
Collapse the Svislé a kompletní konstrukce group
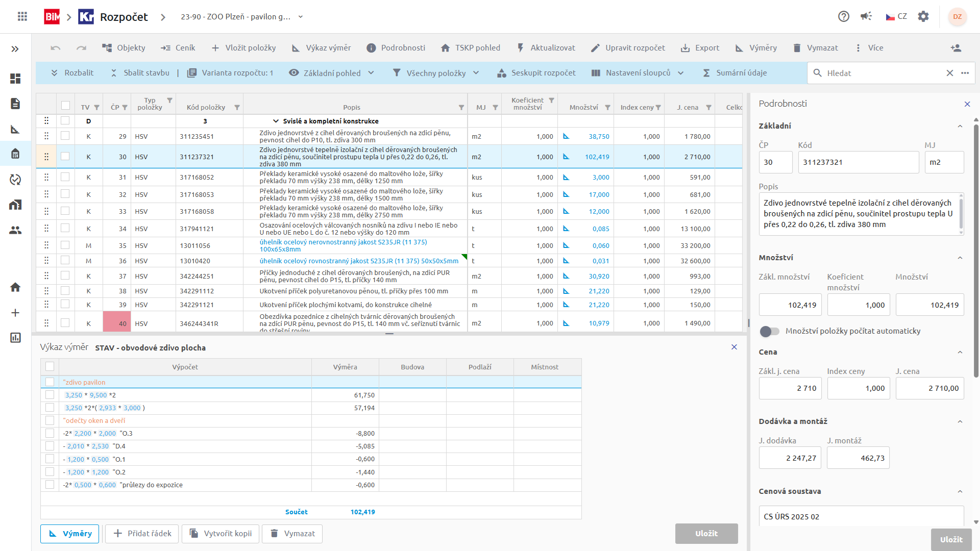tap(276, 121)
